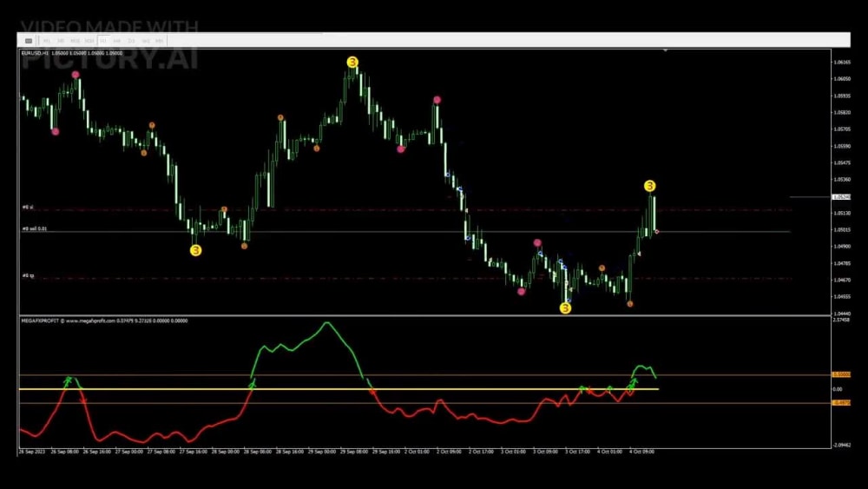
Task: Click -2.09462 indicator scale minimum
Action: coord(842,445)
